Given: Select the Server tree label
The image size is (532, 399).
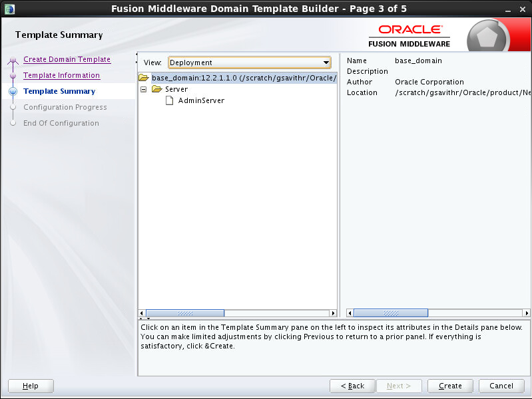Looking at the screenshot, I should tap(176, 89).
